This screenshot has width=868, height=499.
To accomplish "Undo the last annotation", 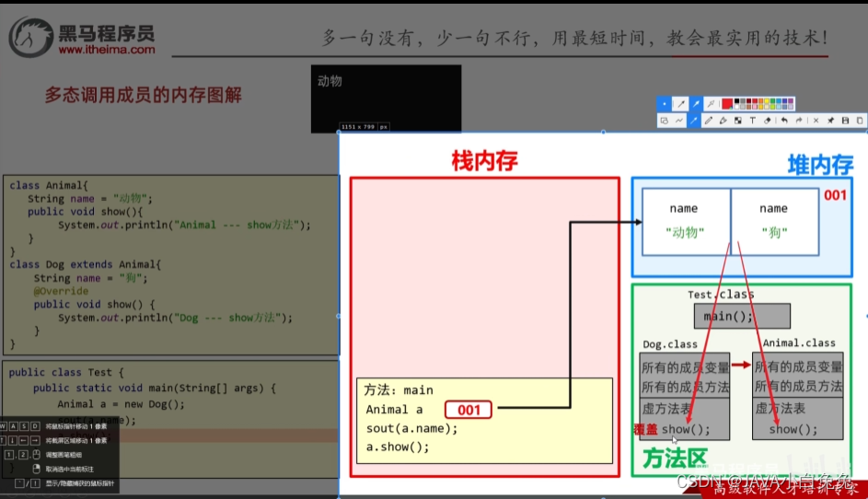I will pyautogui.click(x=784, y=121).
